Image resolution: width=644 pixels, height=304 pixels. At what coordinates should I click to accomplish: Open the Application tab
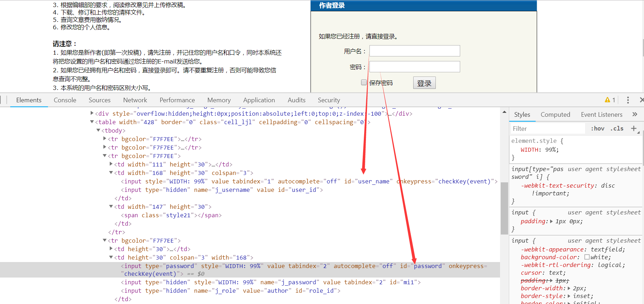click(x=259, y=100)
